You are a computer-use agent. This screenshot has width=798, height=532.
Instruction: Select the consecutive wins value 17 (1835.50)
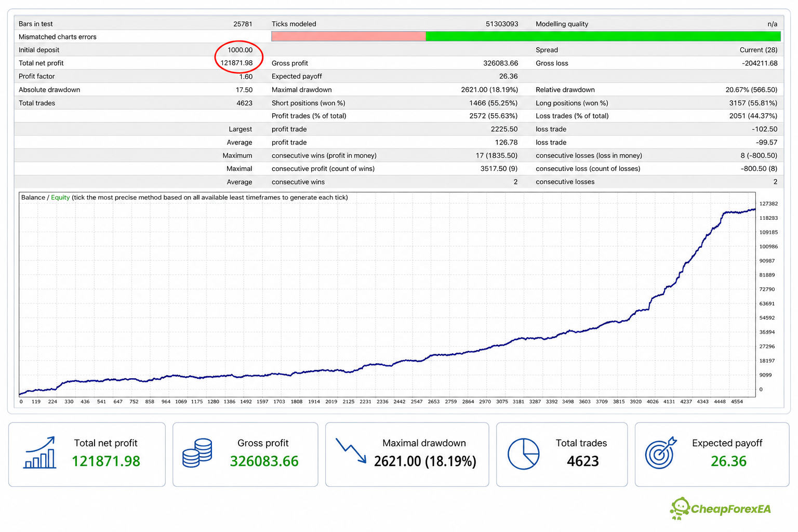[497, 155]
